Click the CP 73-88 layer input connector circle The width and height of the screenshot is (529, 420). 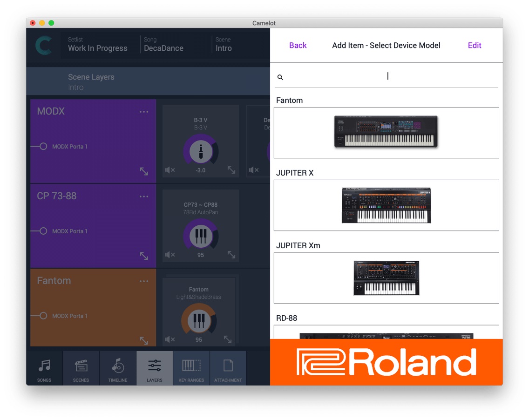pos(43,231)
